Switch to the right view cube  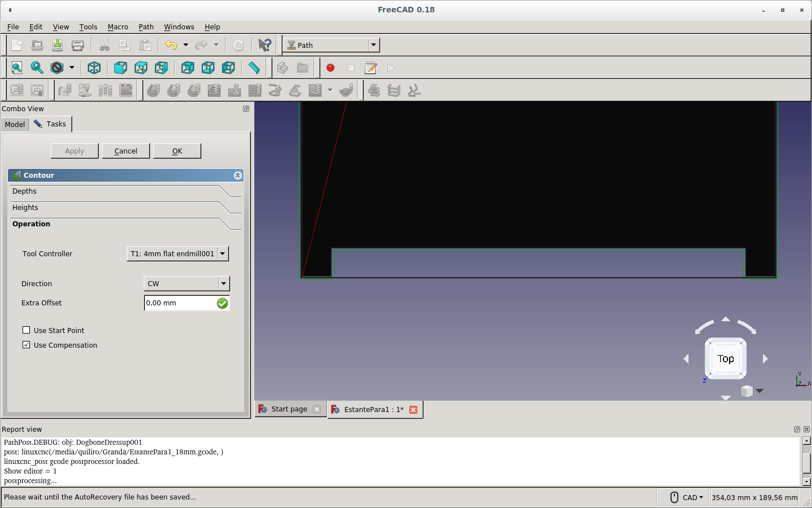click(x=161, y=68)
